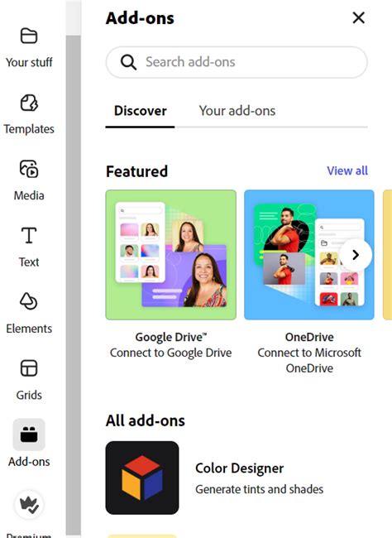Show next featured add-ons with arrow
This screenshot has width=392, height=538.
(x=356, y=255)
